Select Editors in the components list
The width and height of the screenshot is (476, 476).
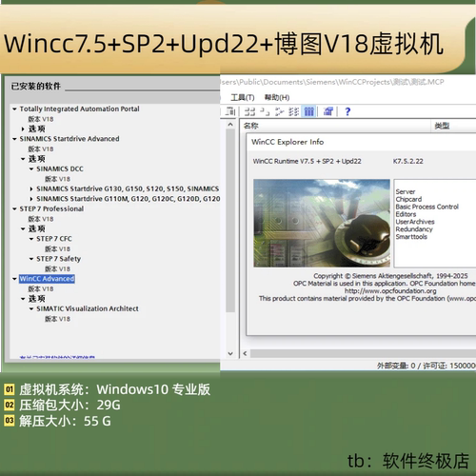point(406,214)
